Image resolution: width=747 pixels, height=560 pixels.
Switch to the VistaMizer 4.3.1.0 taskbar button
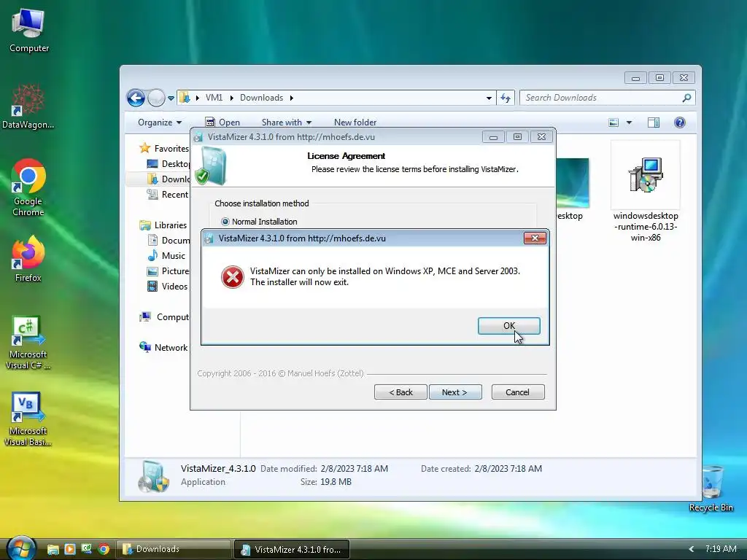292,549
